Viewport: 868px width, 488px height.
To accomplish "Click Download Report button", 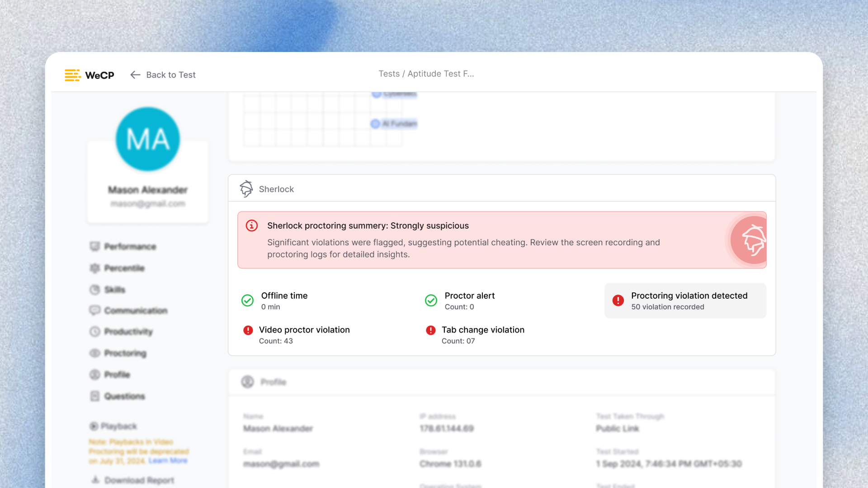I will point(139,480).
